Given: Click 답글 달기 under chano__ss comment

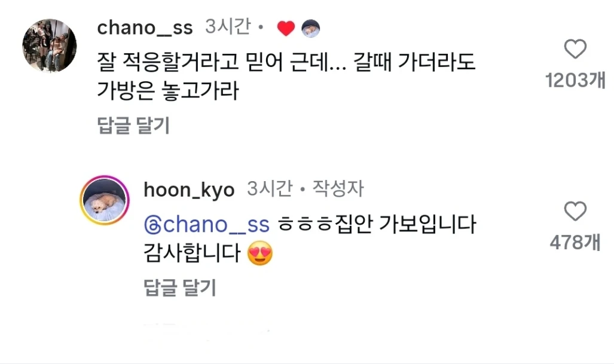Looking at the screenshot, I should (x=133, y=126).
